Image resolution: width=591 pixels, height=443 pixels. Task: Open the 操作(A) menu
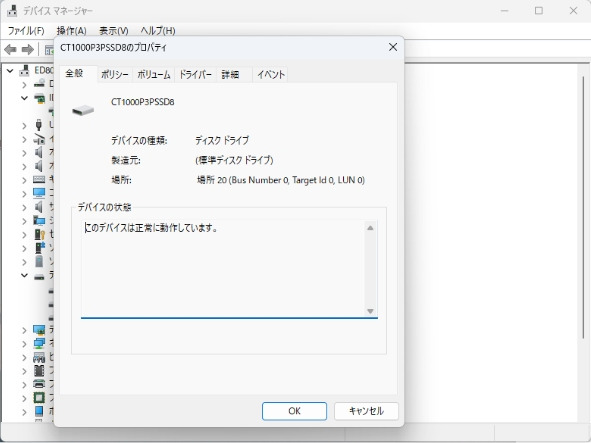coord(72,31)
